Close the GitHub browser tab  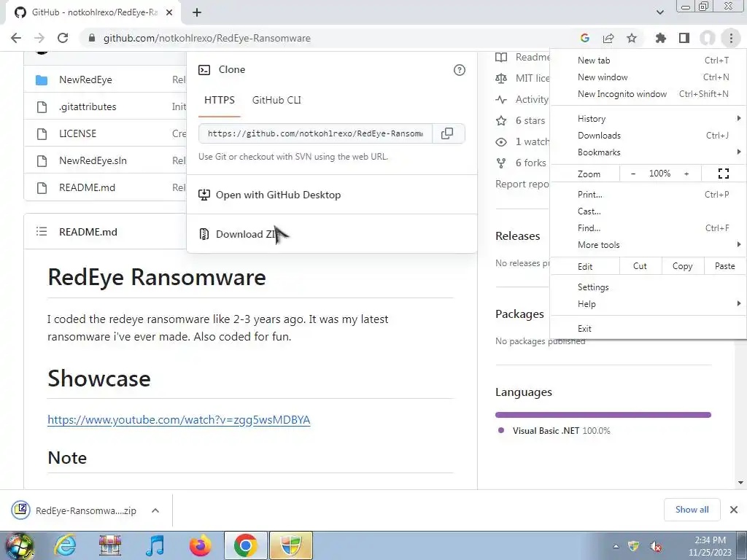[x=169, y=13]
